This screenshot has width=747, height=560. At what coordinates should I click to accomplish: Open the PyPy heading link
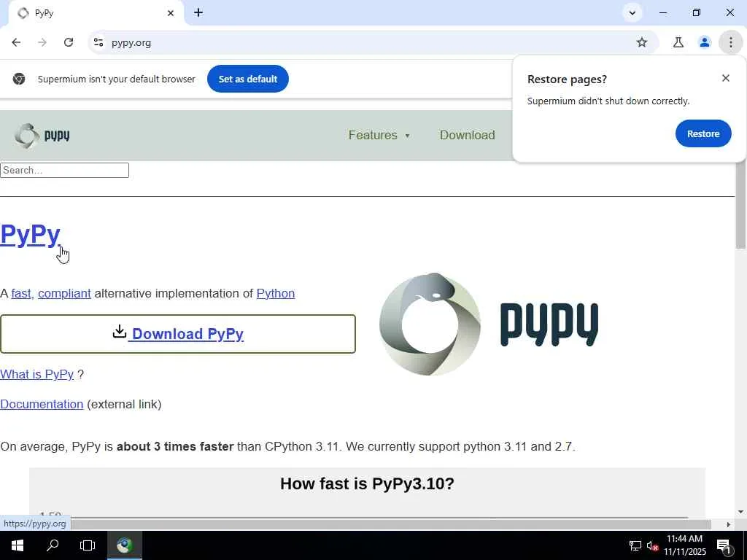pyautogui.click(x=30, y=234)
